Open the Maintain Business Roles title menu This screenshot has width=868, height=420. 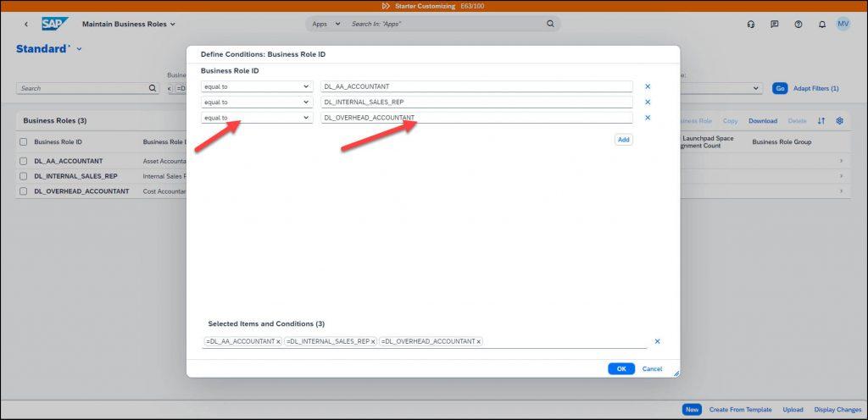(x=129, y=25)
